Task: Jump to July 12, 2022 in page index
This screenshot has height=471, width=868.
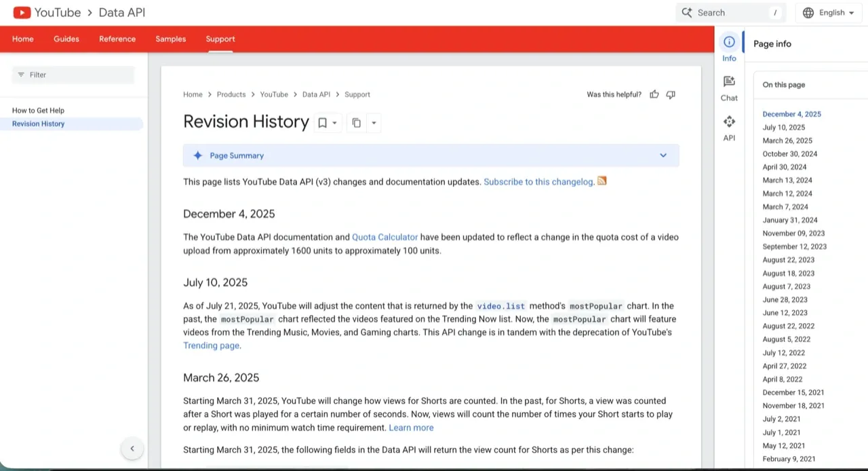Action: coord(783,353)
